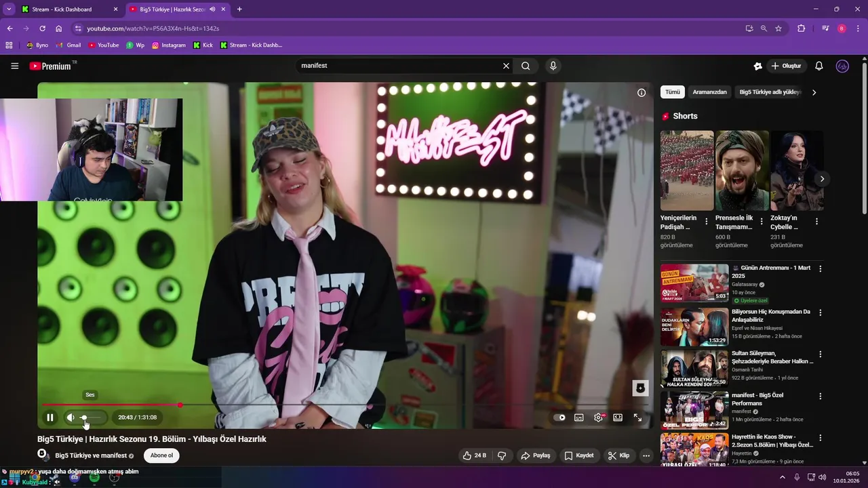Open options for Biliyorsun Hiç Konuşmadan video
868x488 pixels.
[820, 312]
